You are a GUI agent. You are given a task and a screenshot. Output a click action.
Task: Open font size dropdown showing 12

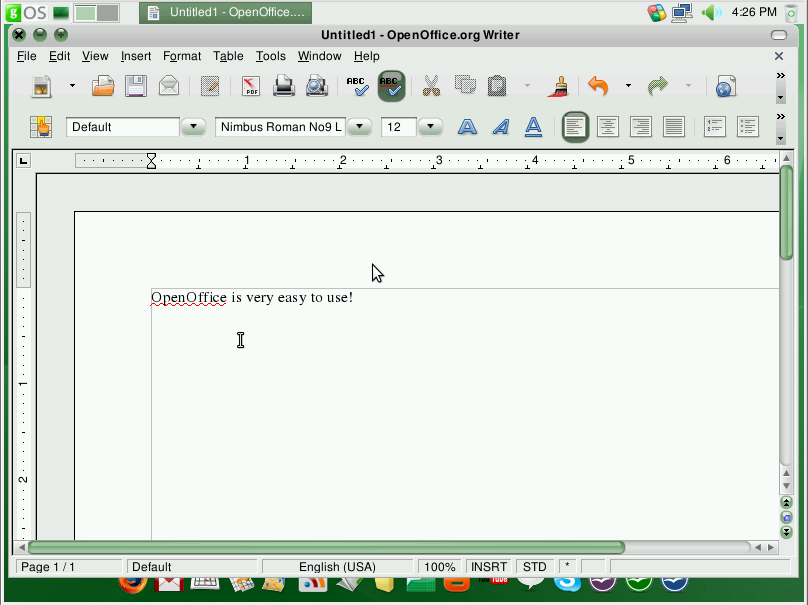tap(430, 127)
